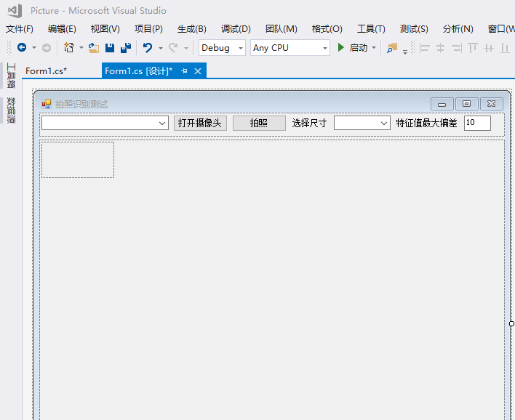Screen dimensions: 515x420
Task: Select the small dashed picture box control
Action: pyautogui.click(x=78, y=160)
